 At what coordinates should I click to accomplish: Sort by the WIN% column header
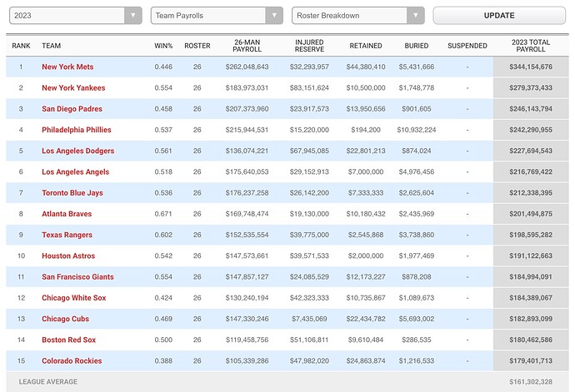[163, 46]
